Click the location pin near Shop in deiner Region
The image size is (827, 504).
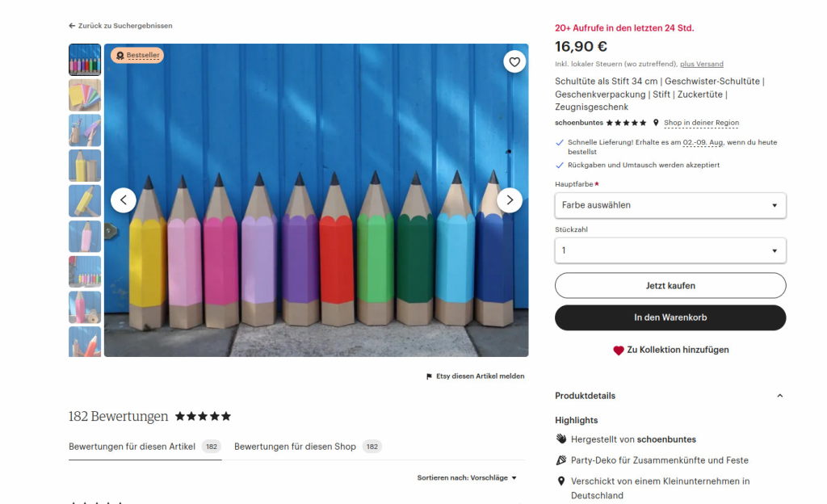(x=656, y=123)
